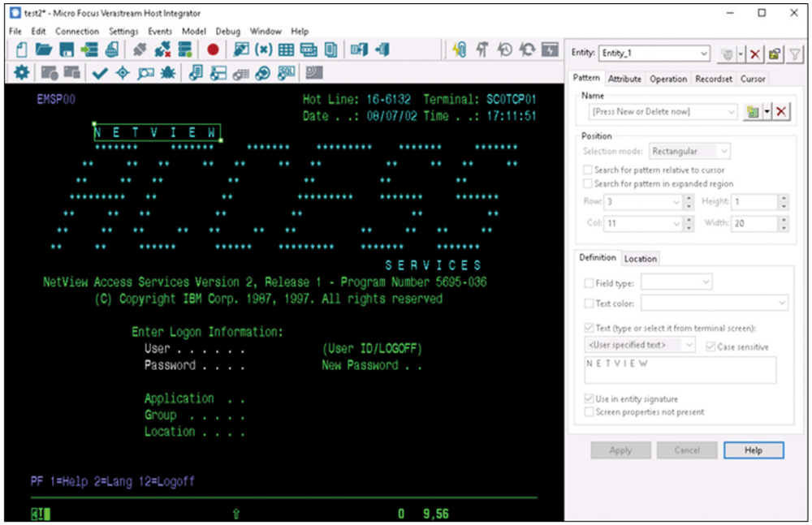
Task: Click the plug with red X disconnect icon
Action: pos(162,49)
